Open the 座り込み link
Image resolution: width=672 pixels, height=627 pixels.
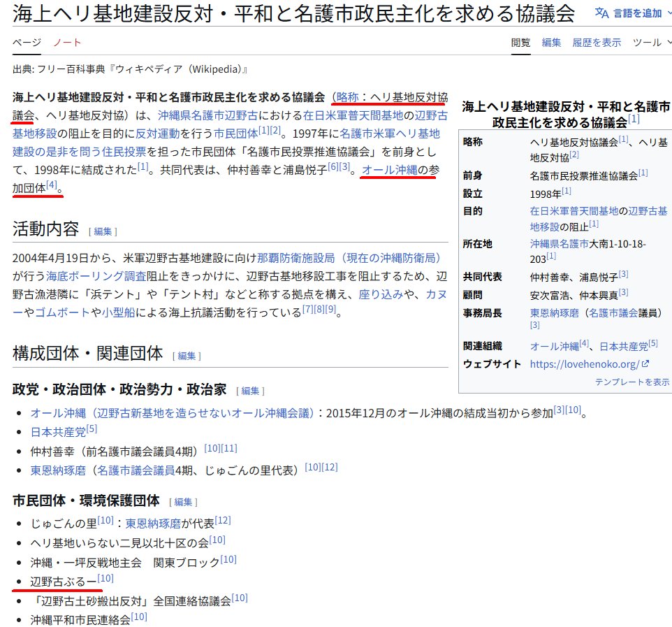[381, 294]
